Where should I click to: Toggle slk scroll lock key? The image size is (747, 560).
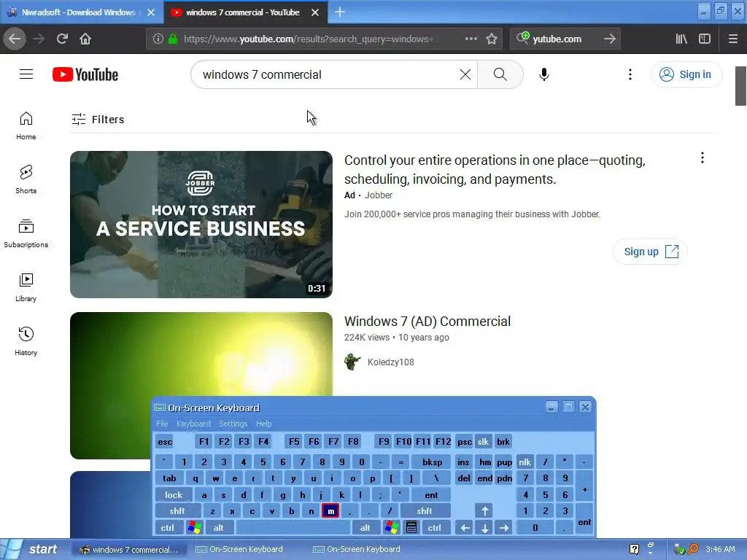[x=483, y=441]
